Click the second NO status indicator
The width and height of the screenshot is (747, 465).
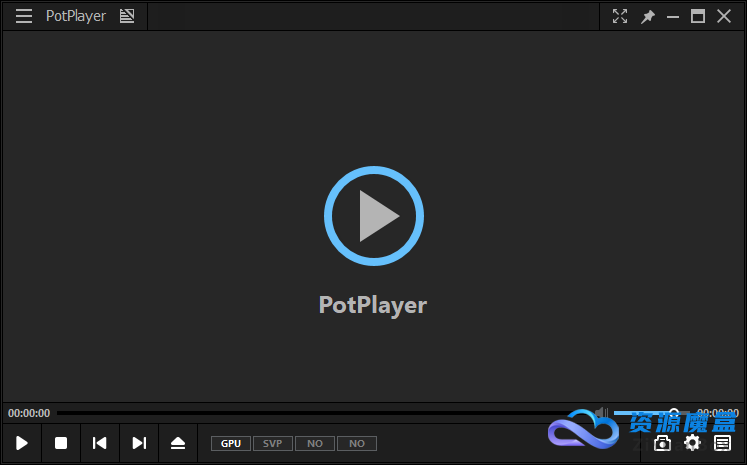[x=357, y=443]
